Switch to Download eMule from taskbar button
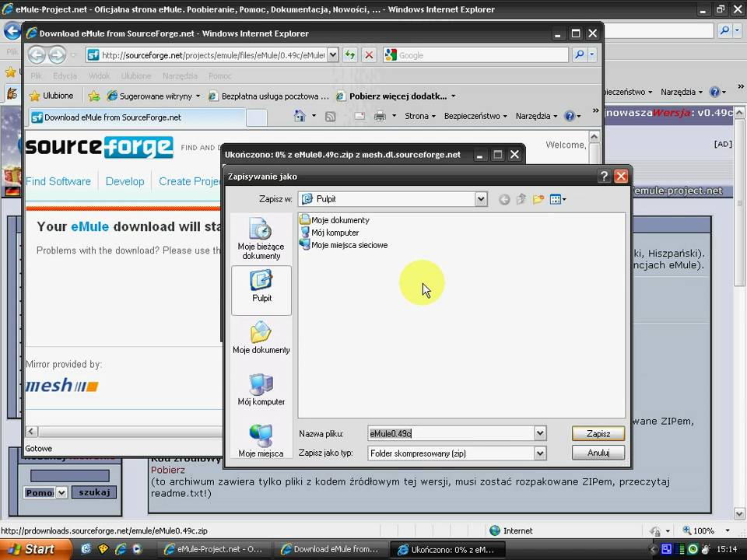The image size is (747, 560). click(331, 550)
